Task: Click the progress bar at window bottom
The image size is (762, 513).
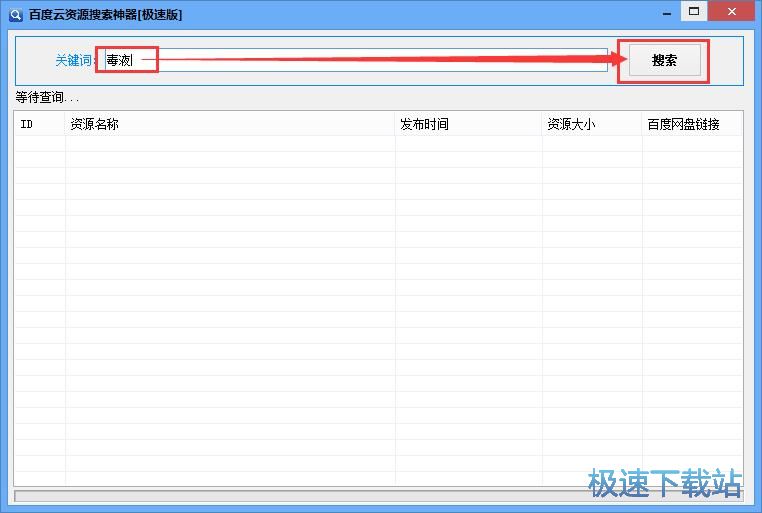Action: click(379, 496)
